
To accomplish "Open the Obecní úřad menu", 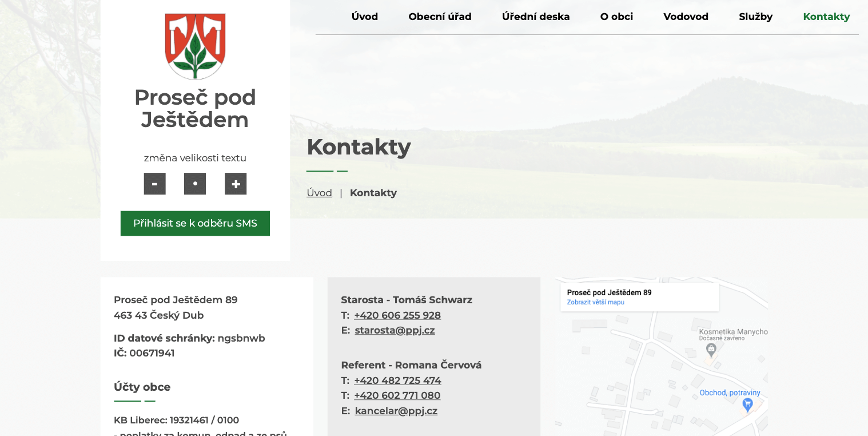I will click(x=440, y=17).
